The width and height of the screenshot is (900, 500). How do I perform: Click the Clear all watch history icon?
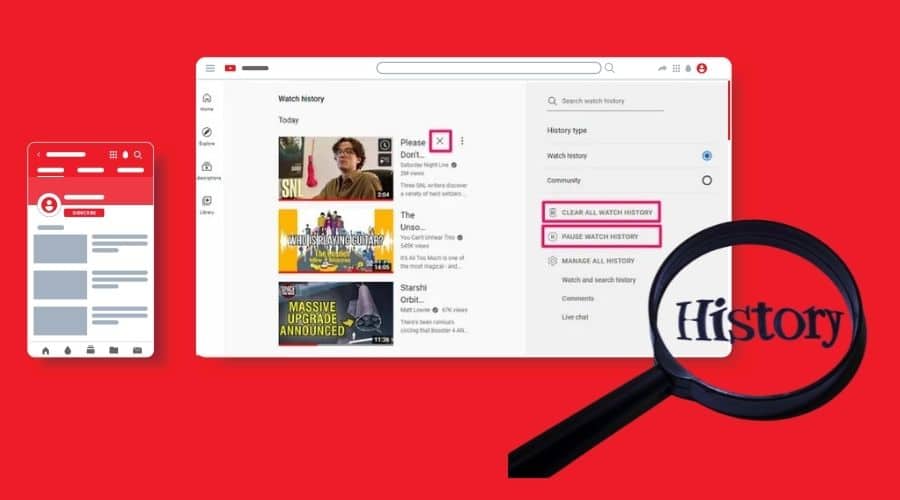[x=552, y=212]
